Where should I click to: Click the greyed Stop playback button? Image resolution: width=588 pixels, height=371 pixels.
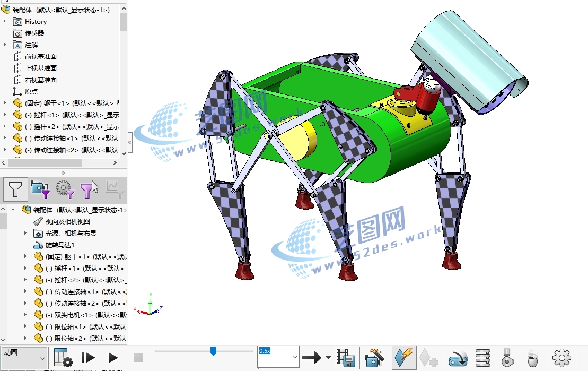pyautogui.click(x=138, y=358)
